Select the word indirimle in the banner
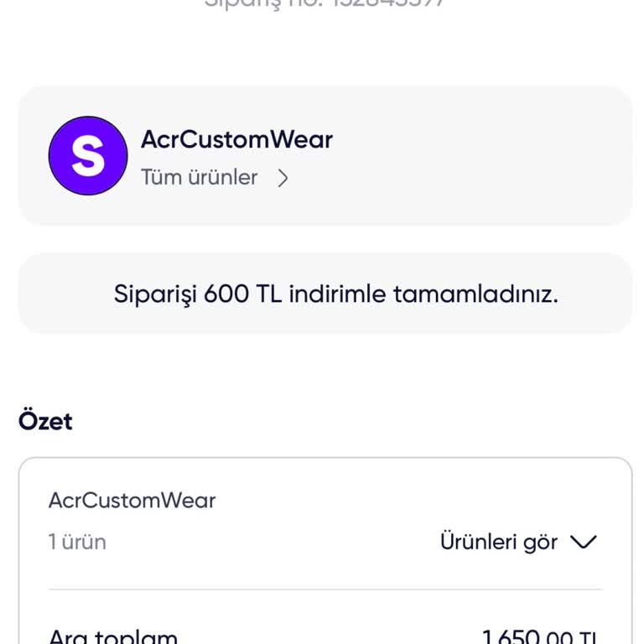 click(337, 294)
